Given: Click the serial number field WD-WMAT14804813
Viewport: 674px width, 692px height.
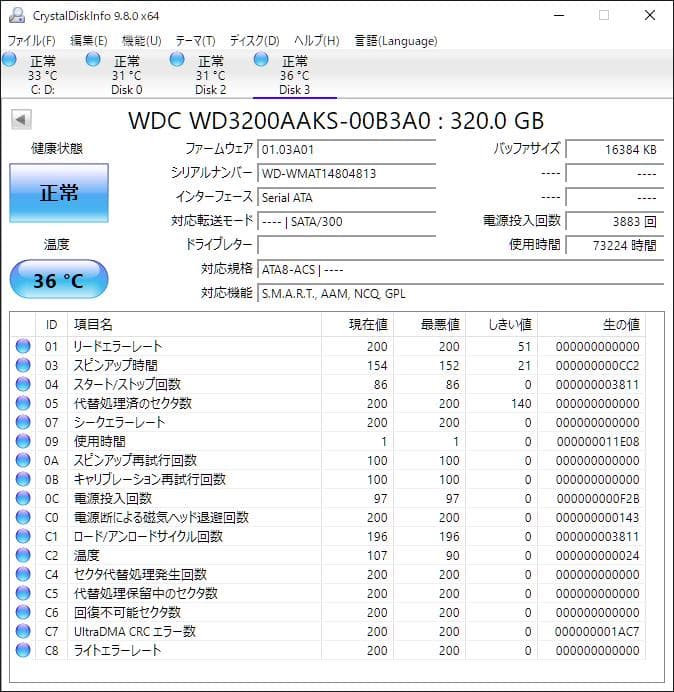Looking at the screenshot, I should tap(346, 173).
